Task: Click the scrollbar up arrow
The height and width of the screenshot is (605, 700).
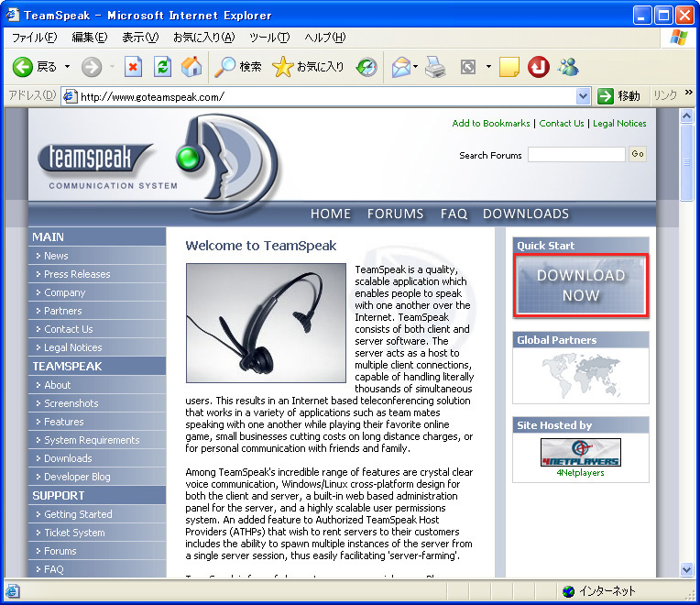Action: [x=686, y=116]
